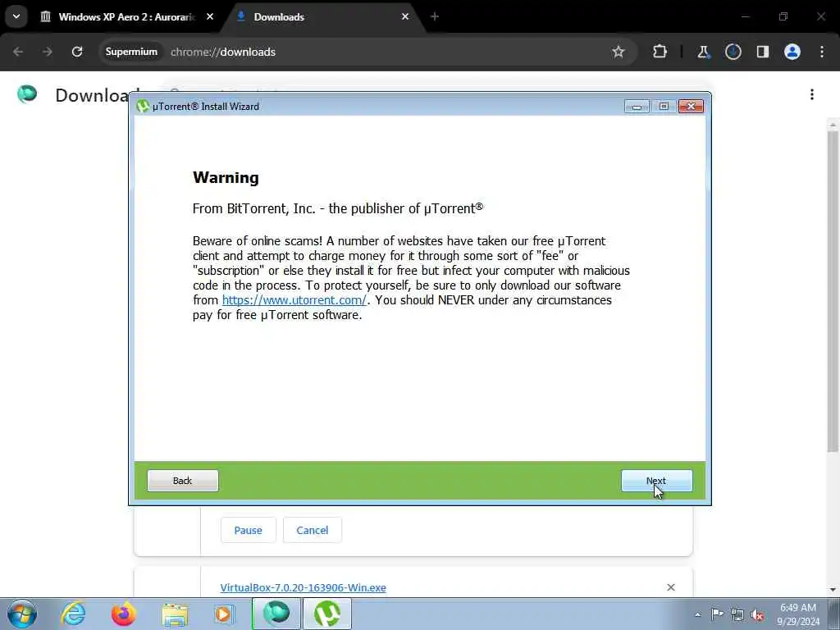Open the profile avatar menu
The width and height of the screenshot is (840, 630).
792,52
